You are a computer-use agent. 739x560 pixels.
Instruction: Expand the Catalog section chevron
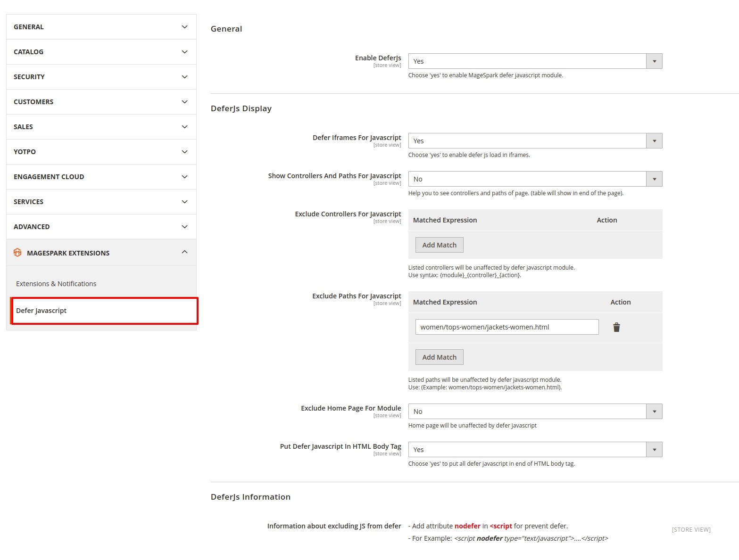point(184,52)
